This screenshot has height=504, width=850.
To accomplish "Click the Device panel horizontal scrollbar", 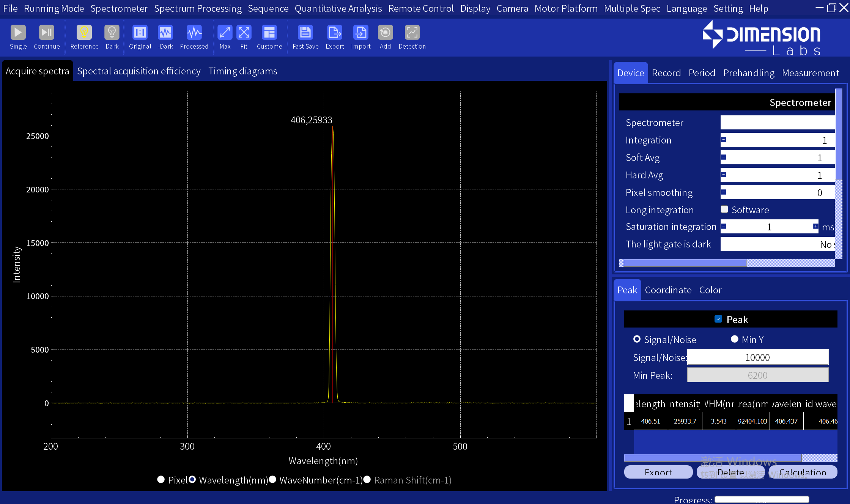I will click(685, 263).
